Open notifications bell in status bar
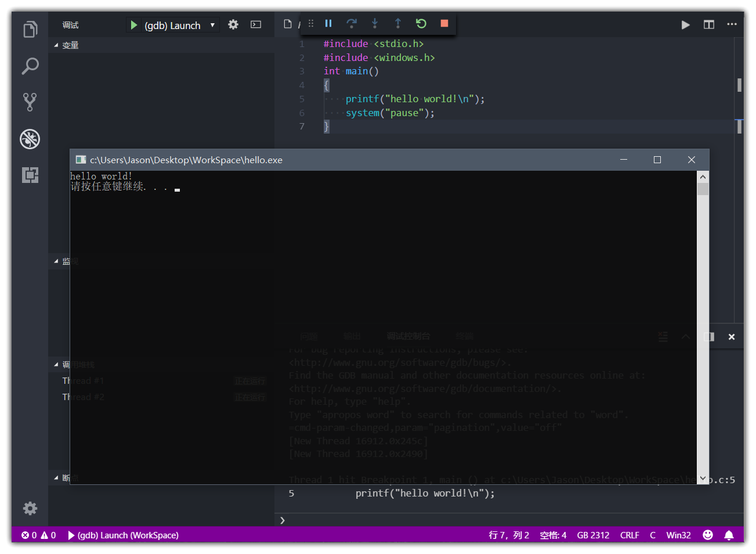This screenshot has width=756, height=554. click(729, 535)
